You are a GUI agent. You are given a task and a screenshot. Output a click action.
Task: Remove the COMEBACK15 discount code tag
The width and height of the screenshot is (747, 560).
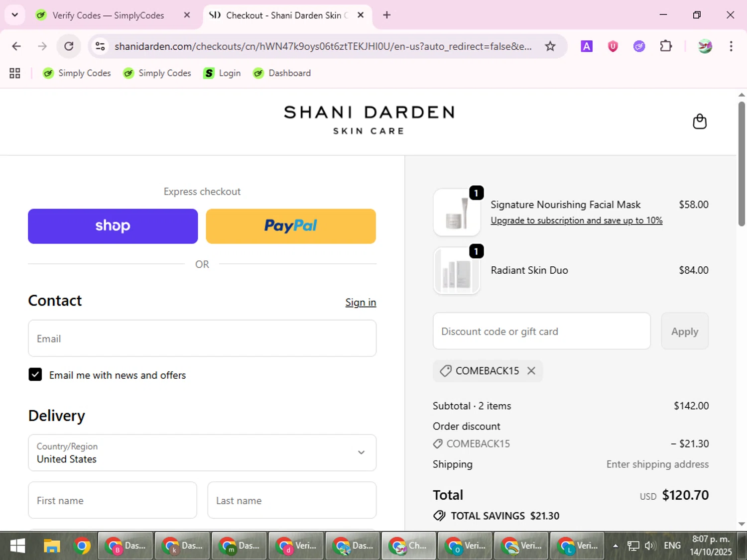pyautogui.click(x=531, y=371)
